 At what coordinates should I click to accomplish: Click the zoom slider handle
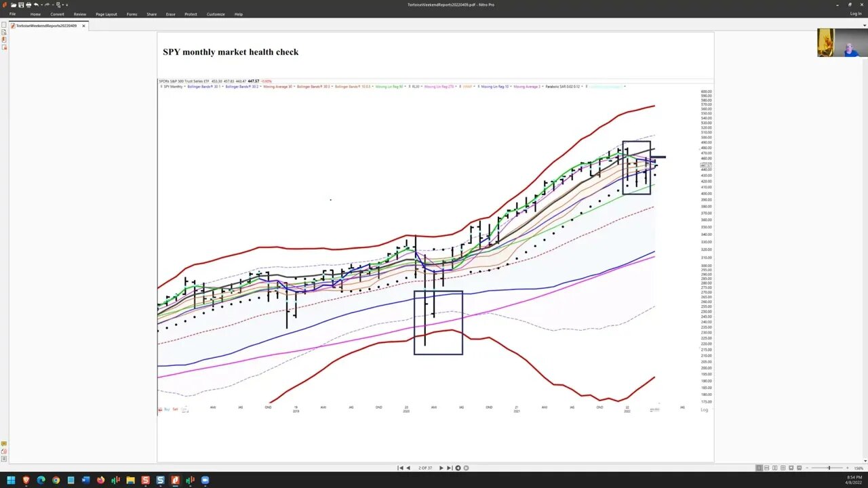pos(829,468)
